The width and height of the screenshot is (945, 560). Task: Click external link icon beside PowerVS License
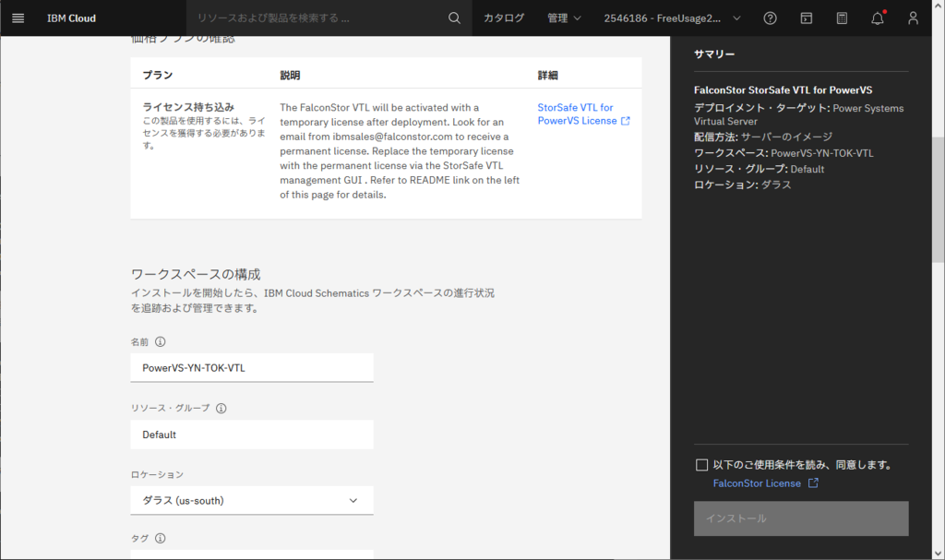pos(626,121)
